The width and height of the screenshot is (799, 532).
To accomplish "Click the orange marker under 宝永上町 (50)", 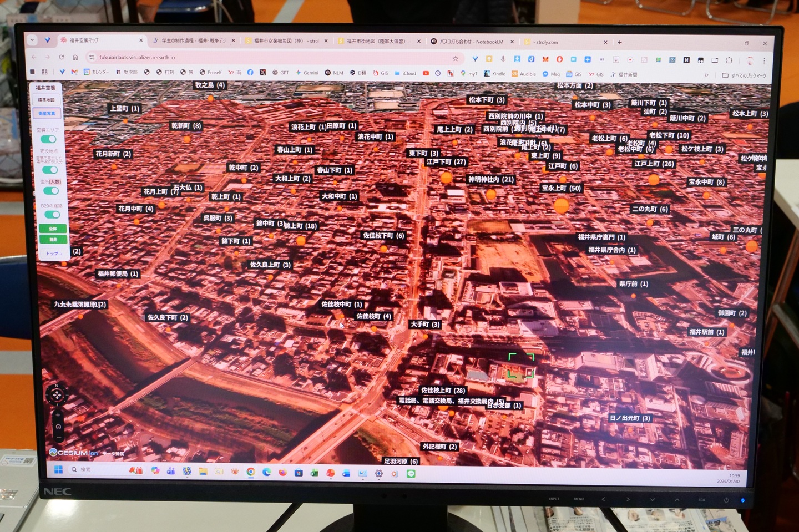I will 562,206.
